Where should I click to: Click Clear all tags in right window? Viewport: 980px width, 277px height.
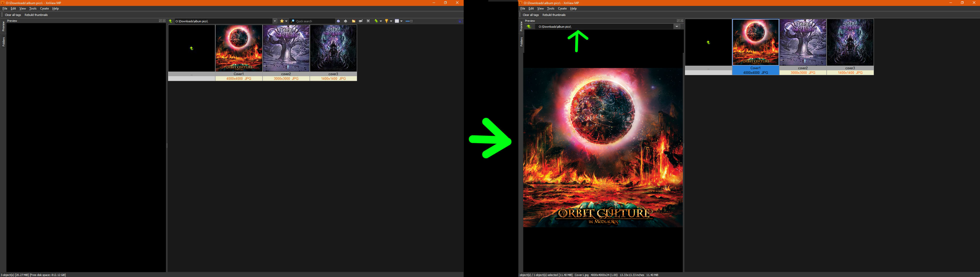click(x=530, y=15)
